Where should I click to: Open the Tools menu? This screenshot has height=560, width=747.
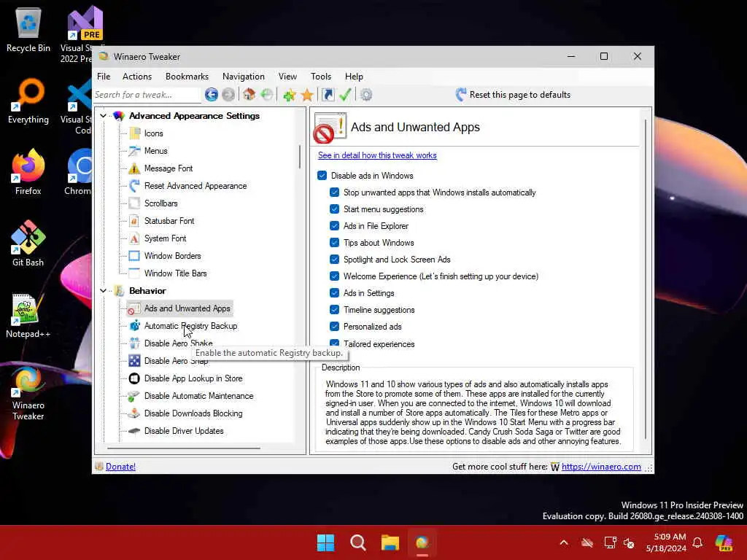click(321, 77)
